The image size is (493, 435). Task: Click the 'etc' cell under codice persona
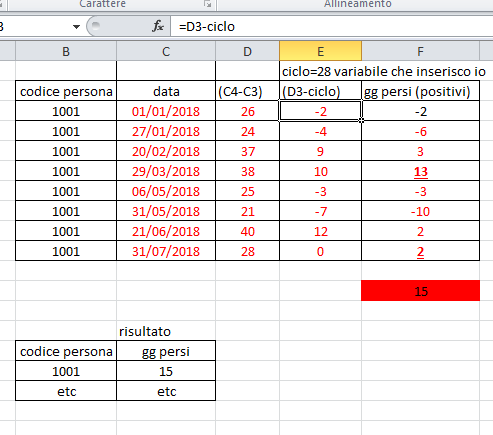(66, 391)
